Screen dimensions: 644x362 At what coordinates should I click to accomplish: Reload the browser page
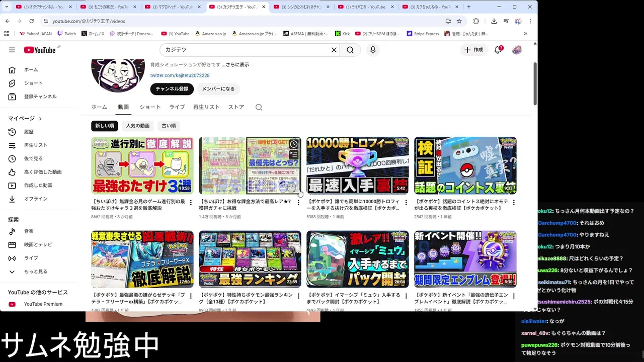click(x=31, y=21)
